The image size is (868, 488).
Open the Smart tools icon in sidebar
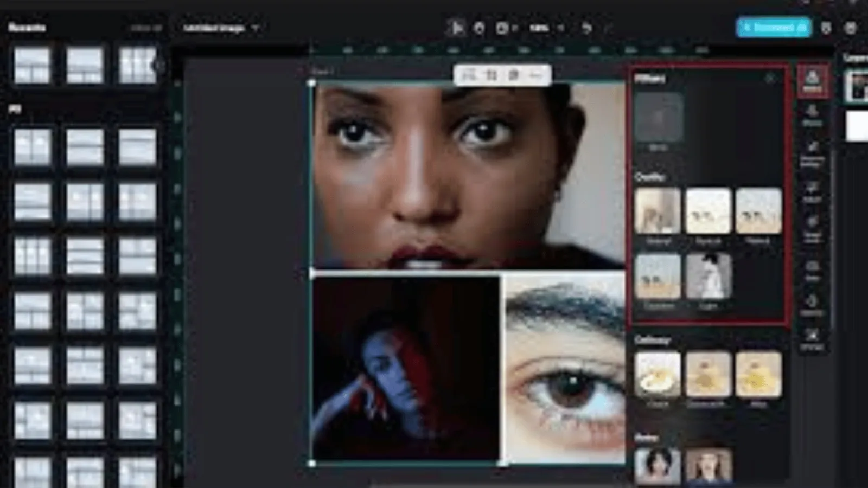pos(812,229)
